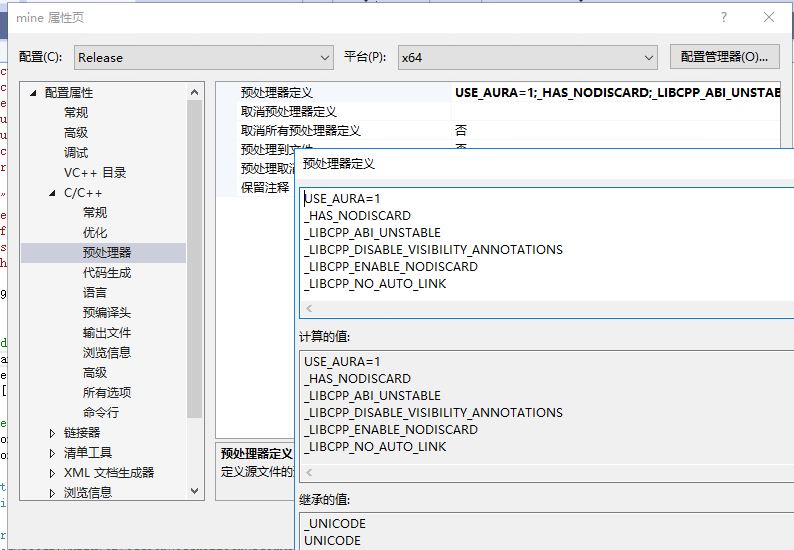
Task: Click the ? help button in title bar
Action: click(724, 18)
